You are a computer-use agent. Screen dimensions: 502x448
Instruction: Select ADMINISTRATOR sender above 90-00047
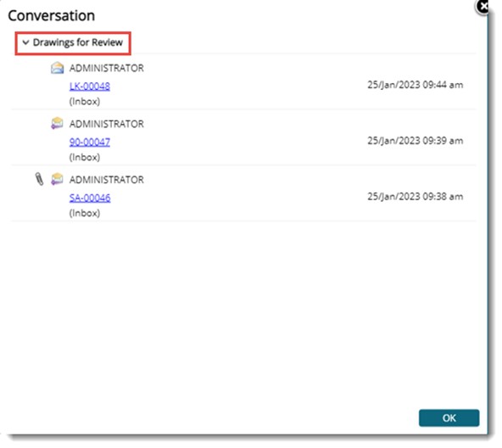107,124
